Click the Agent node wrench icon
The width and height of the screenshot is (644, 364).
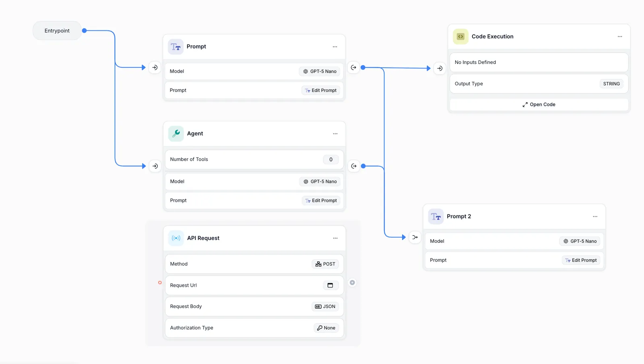(x=176, y=134)
